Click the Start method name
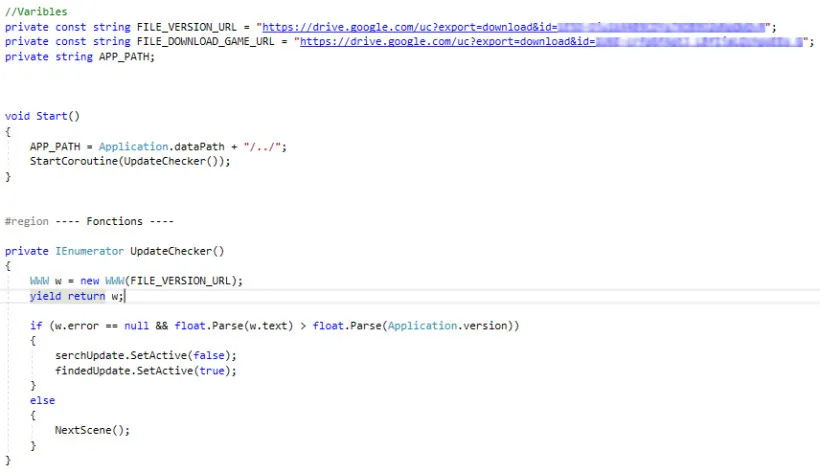 point(51,116)
